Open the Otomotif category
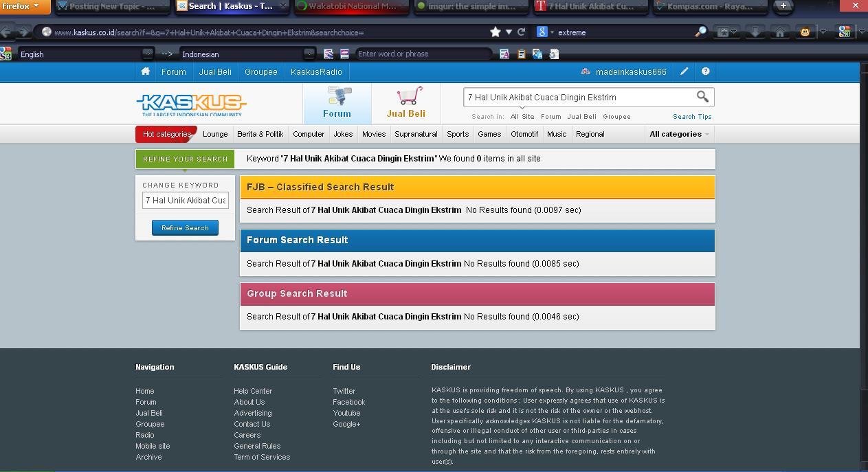Viewport: 868px width, 472px height. 524,134
